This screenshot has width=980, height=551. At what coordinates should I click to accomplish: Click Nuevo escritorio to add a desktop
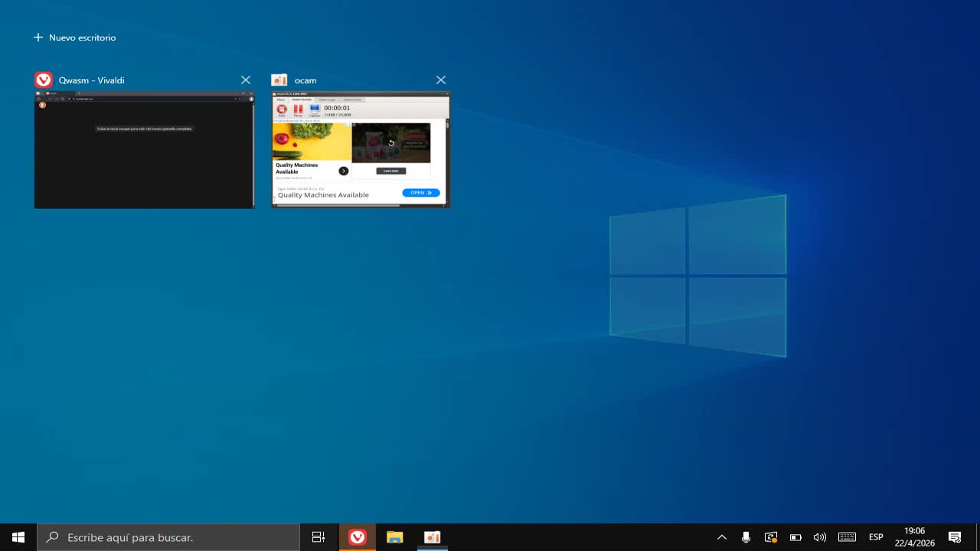coord(75,37)
